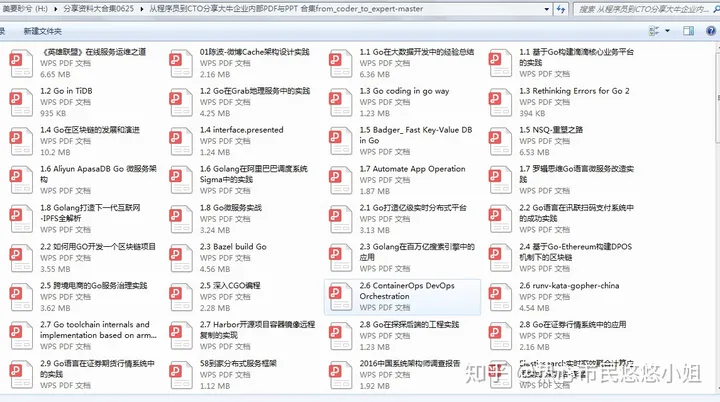The height and width of the screenshot is (402, 720).
Task: Select icon of 2.7 Go toolchain internals file
Action: point(21,336)
